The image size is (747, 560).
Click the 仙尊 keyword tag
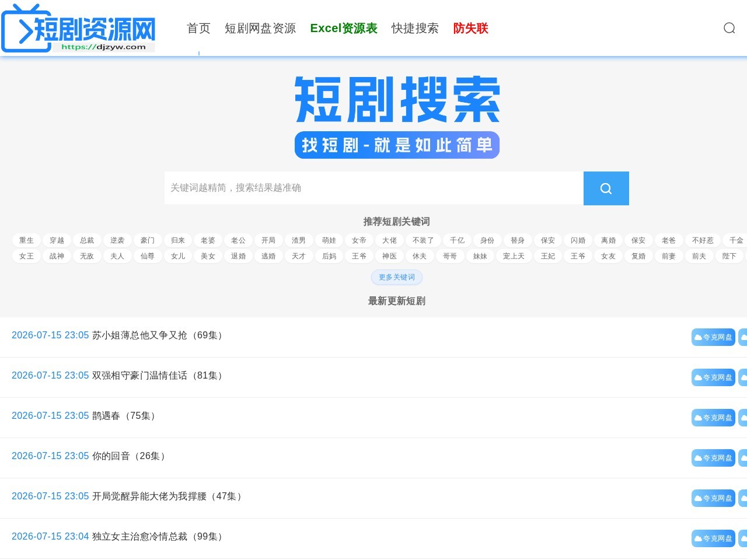(x=148, y=256)
